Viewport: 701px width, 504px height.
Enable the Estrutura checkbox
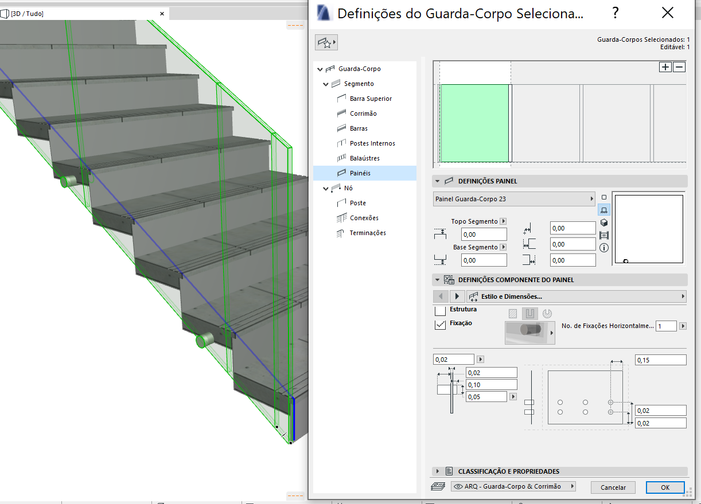pyautogui.click(x=440, y=310)
